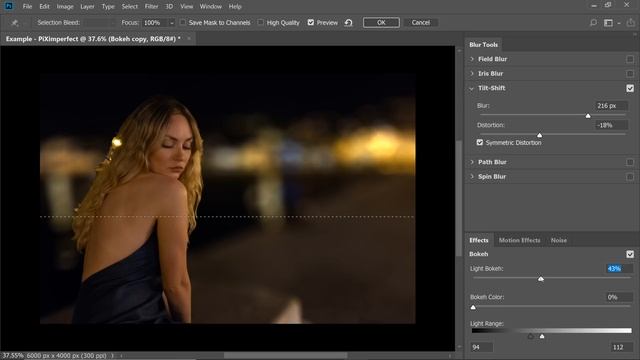The image size is (640, 360).
Task: Select the Effects tab
Action: (x=479, y=240)
